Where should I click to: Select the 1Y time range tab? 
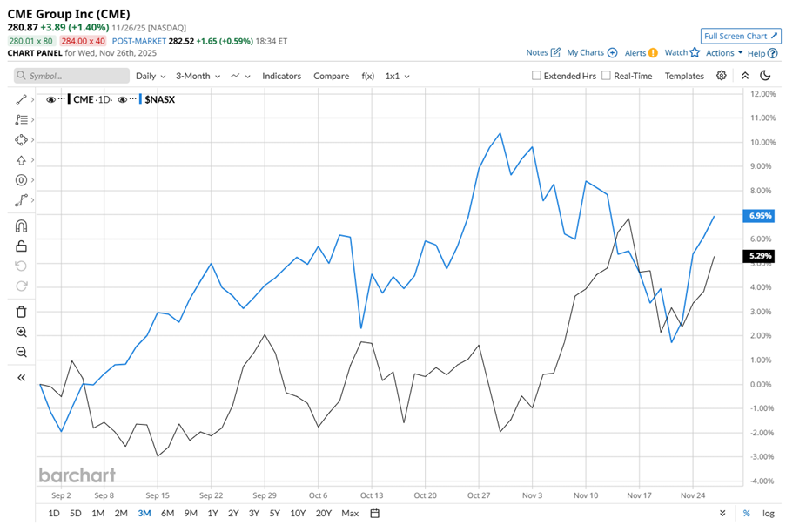pos(212,513)
